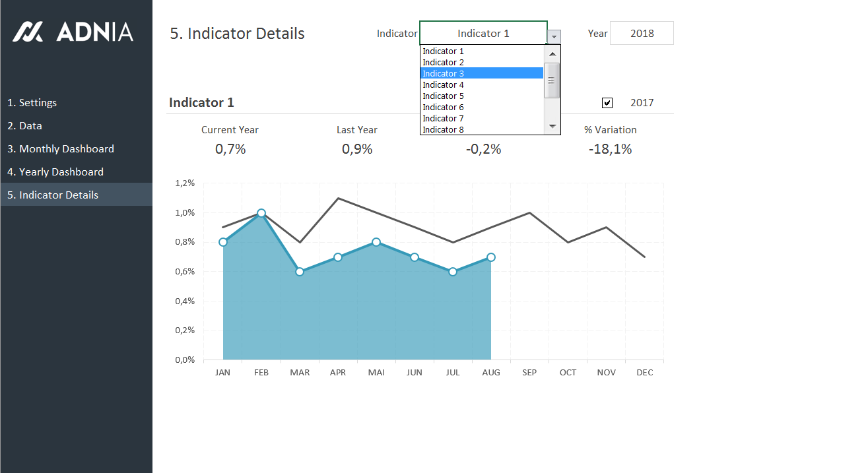This screenshot has width=868, height=473.
Task: Pick Indicator 8 from the list
Action: tap(481, 129)
